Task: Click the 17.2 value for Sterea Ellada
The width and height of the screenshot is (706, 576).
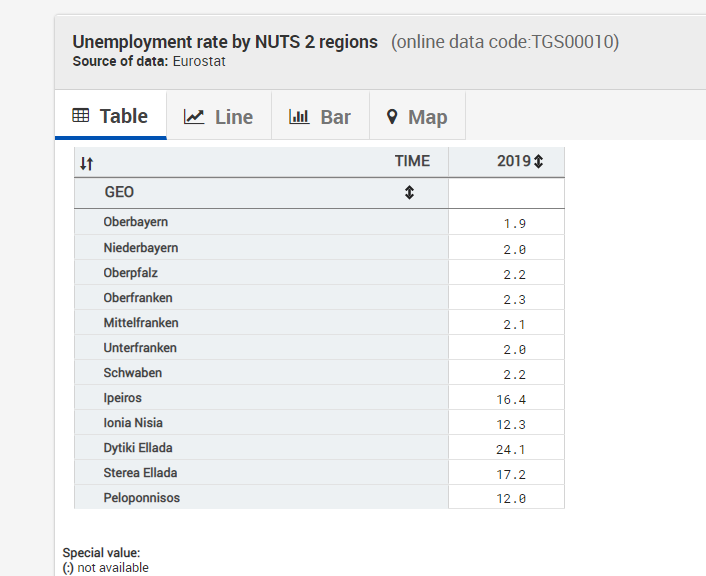Action: (x=511, y=475)
